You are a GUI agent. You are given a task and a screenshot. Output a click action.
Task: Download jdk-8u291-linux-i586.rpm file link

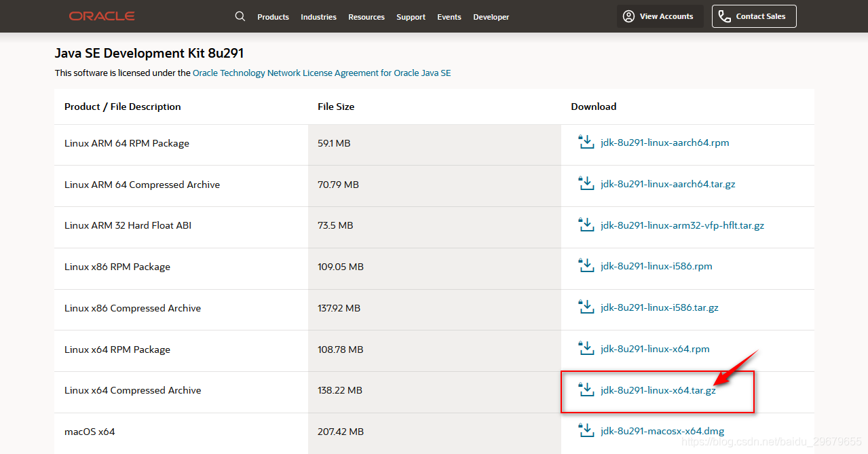pyautogui.click(x=656, y=266)
